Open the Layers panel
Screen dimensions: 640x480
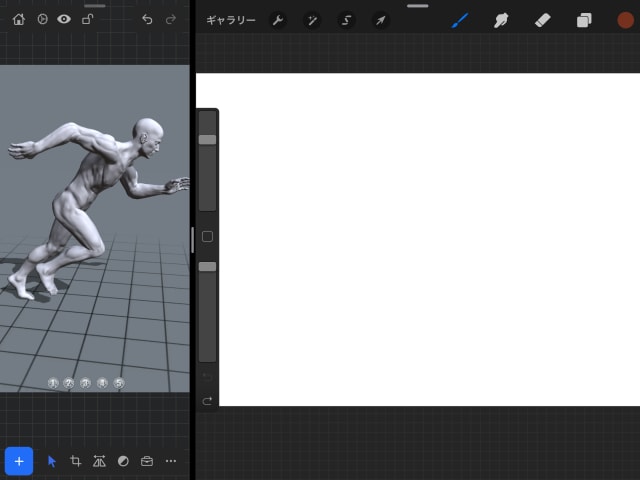(x=584, y=20)
